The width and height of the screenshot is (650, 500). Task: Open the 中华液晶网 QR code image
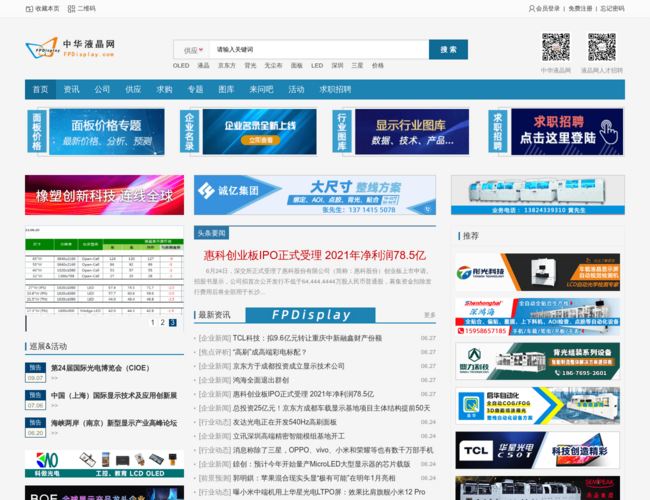[556, 47]
